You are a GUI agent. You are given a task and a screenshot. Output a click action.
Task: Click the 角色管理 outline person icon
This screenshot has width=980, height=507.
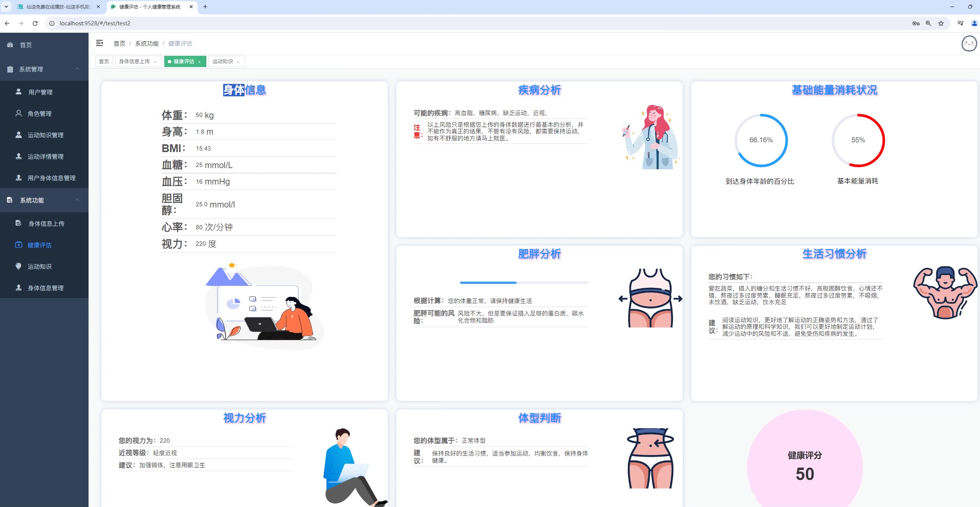click(18, 113)
